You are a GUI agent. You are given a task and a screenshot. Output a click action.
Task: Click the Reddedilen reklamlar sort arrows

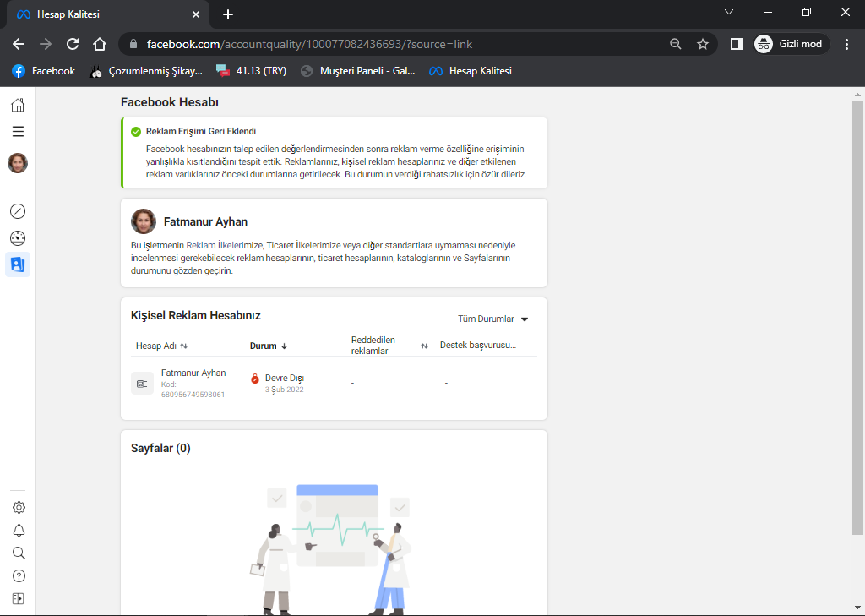[424, 346]
